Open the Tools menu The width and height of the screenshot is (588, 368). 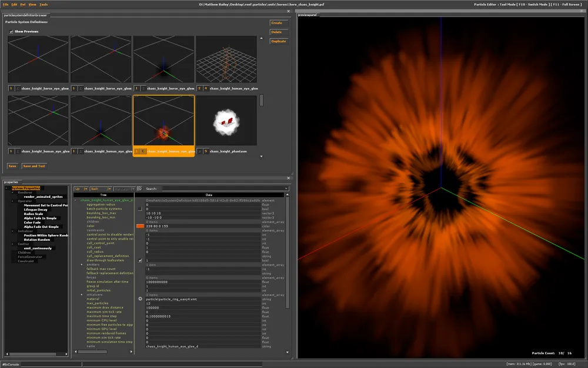44,4
